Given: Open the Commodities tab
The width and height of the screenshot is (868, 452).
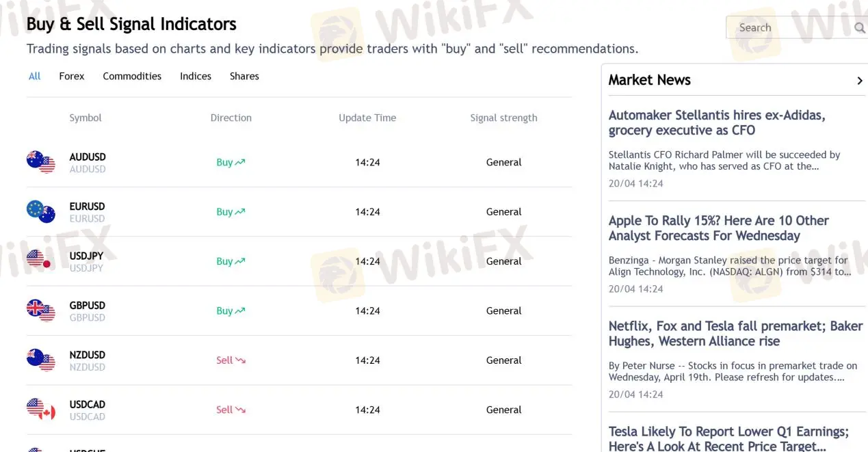Looking at the screenshot, I should (131, 76).
